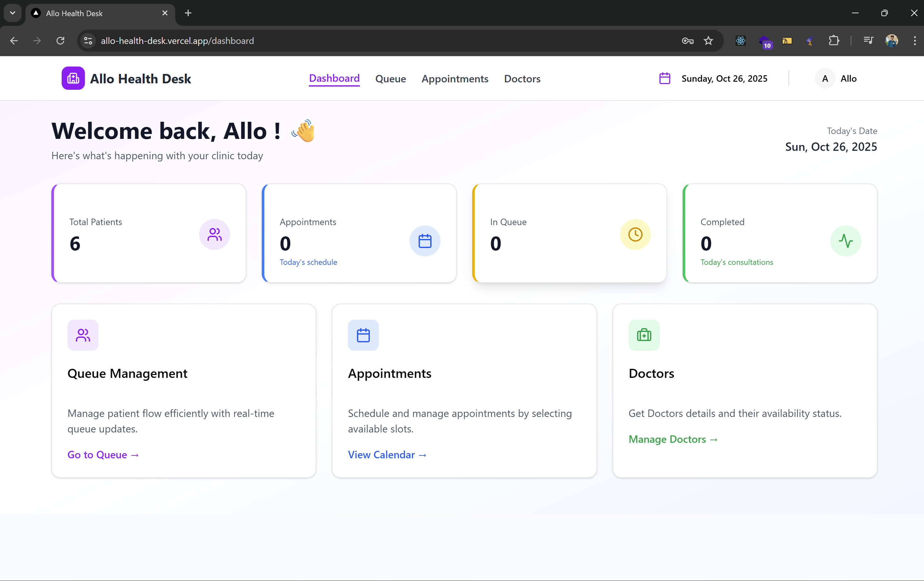Click inside the browser address bar
The width and height of the screenshot is (924, 581).
click(269, 41)
